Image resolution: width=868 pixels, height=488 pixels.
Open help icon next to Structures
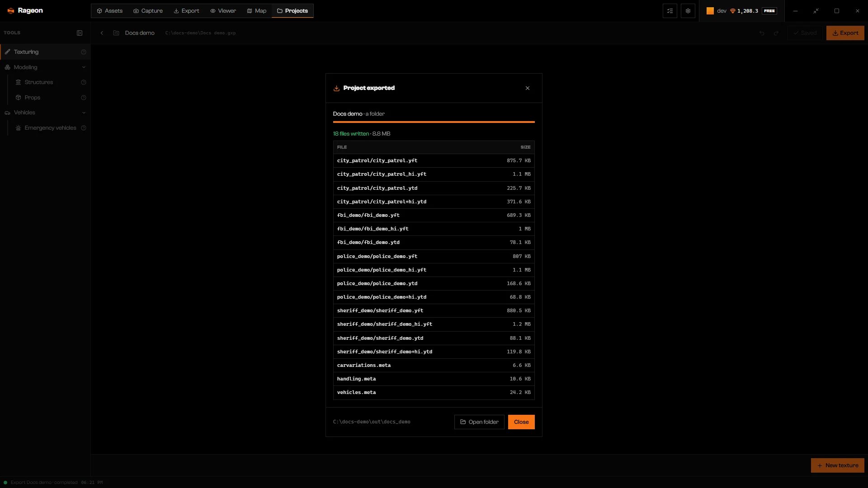click(x=84, y=82)
